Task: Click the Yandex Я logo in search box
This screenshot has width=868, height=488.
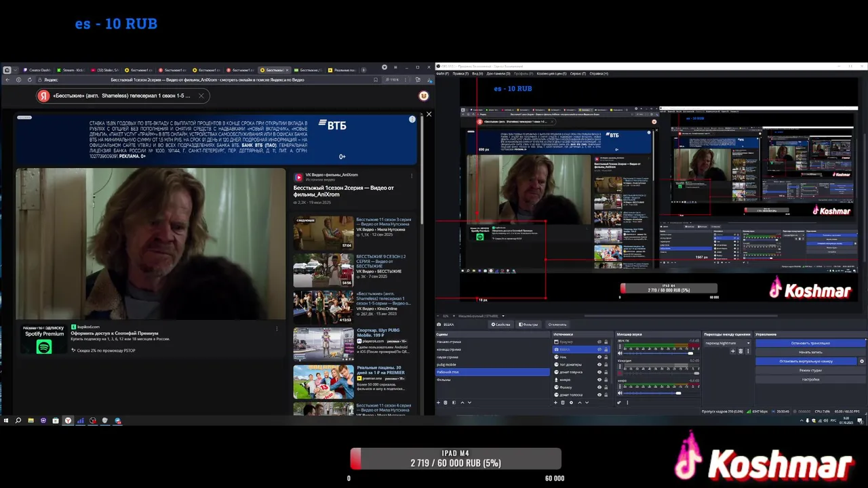Action: tap(43, 96)
